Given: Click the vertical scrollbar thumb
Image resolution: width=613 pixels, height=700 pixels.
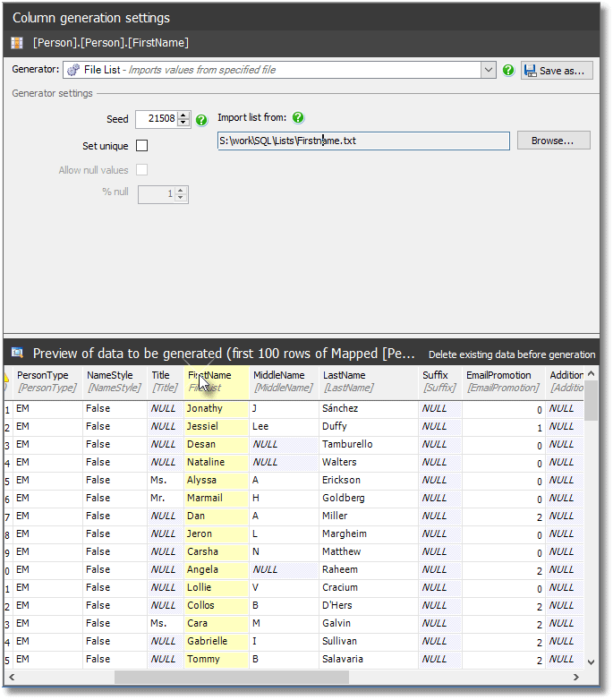Looking at the screenshot, I should click(592, 400).
